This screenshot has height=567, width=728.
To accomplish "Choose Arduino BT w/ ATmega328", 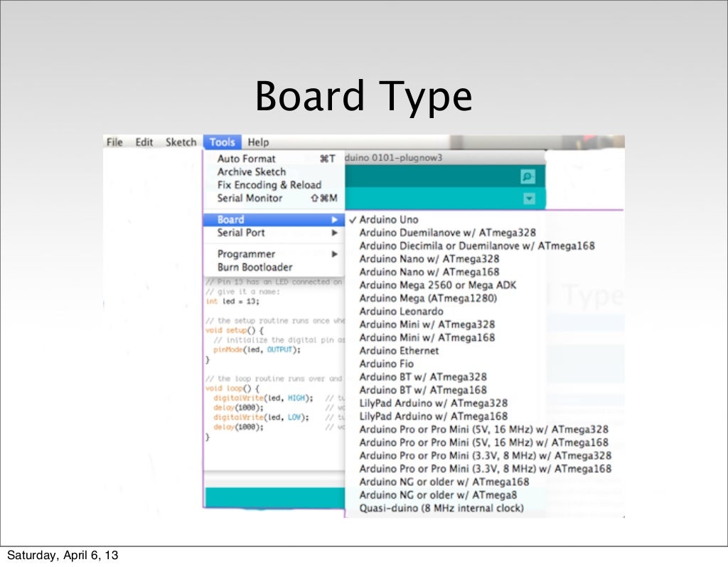I will (484, 377).
